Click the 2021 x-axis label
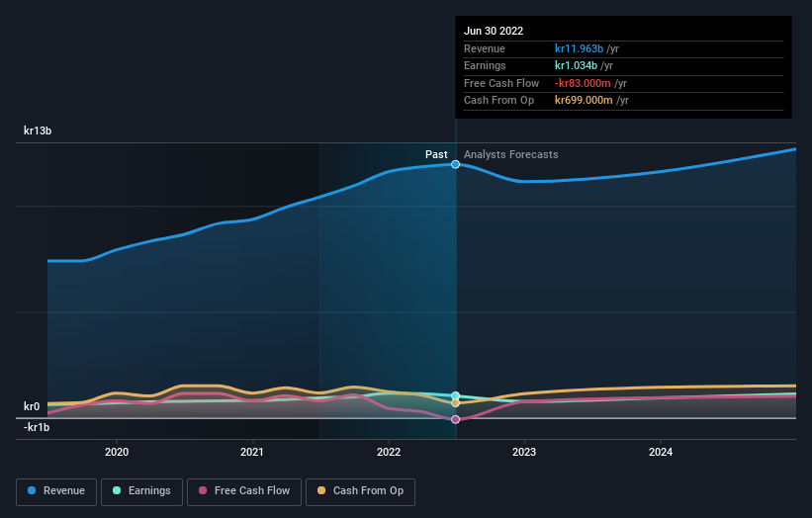Screen dimensions: 812x518 pyautogui.click(x=251, y=452)
